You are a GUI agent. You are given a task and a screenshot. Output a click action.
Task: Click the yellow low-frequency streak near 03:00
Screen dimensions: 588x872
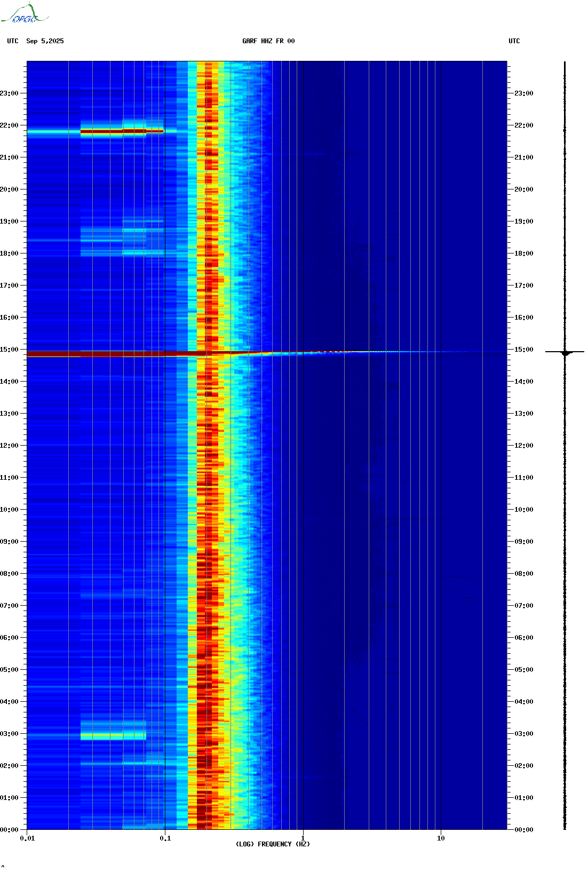(113, 736)
